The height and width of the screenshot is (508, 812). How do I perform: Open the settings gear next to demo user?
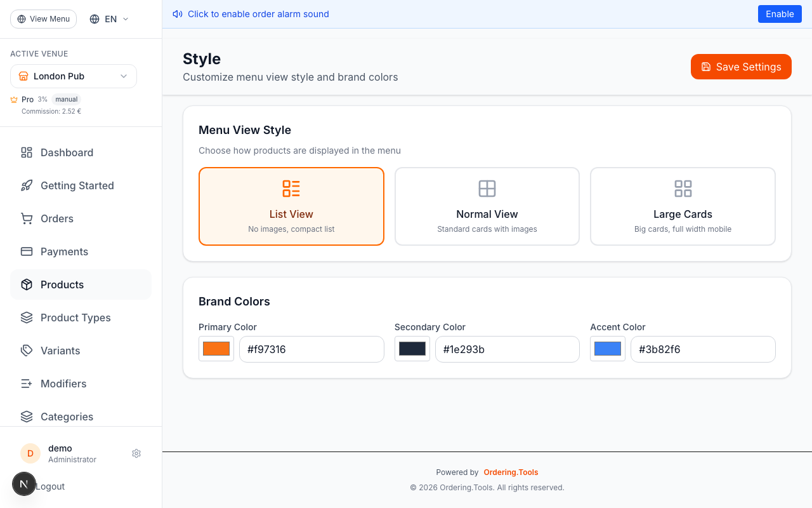136,453
